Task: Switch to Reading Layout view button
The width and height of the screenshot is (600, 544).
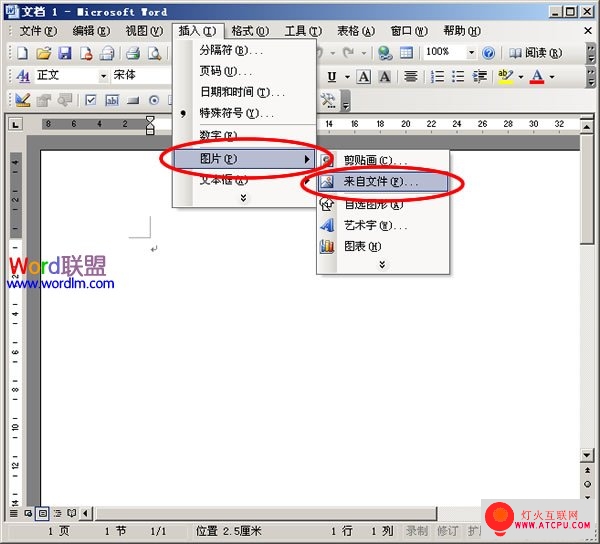Action: point(72,513)
